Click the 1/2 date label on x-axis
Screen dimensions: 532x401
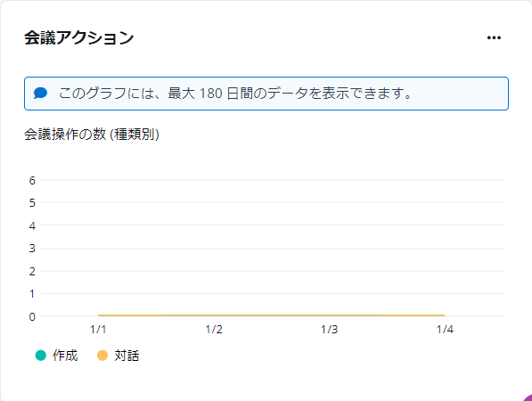tap(214, 330)
